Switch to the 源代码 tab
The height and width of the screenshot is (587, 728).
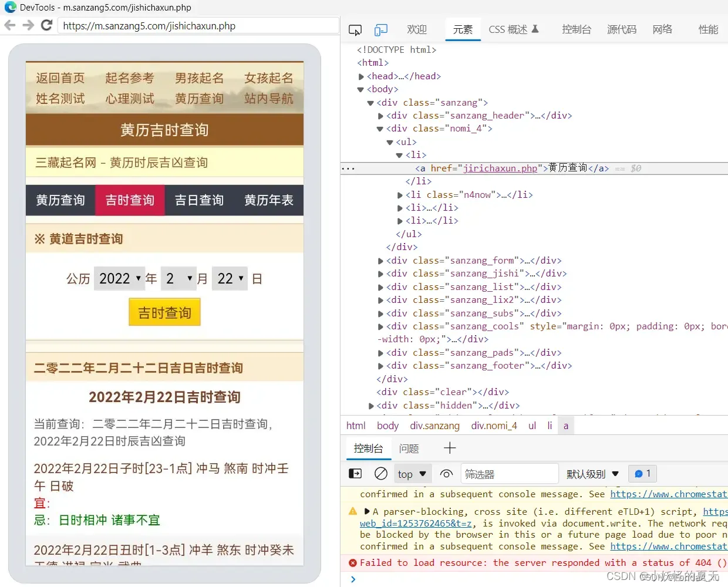coord(621,29)
